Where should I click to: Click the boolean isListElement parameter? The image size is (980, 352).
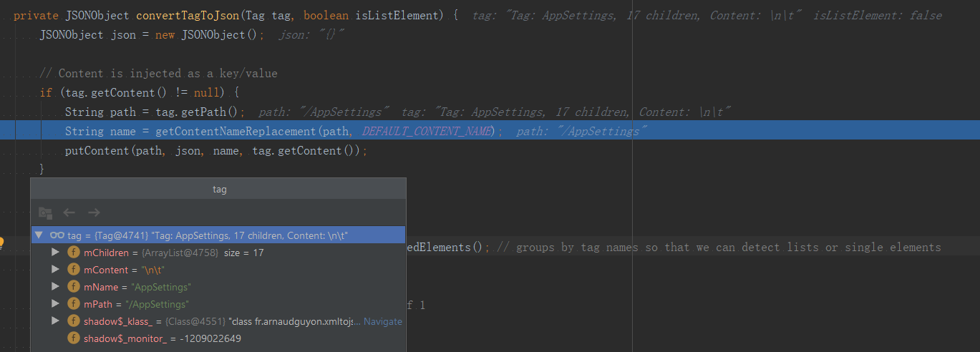[374, 15]
